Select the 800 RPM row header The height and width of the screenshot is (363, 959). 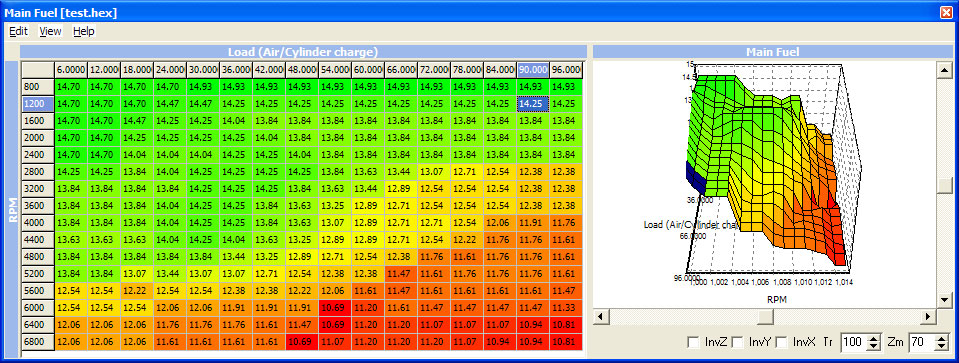coord(38,87)
